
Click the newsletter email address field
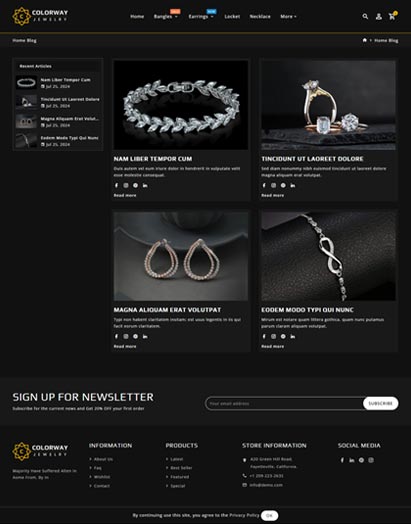click(x=284, y=403)
